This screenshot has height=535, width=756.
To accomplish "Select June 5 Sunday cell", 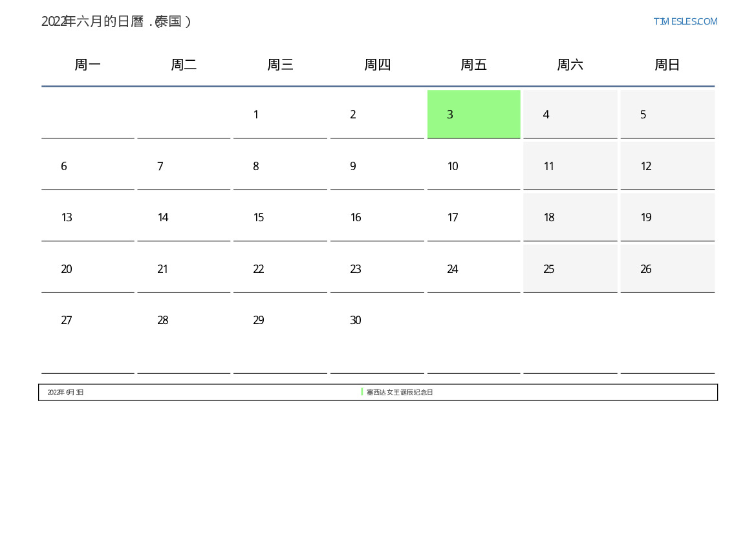I will click(x=667, y=115).
